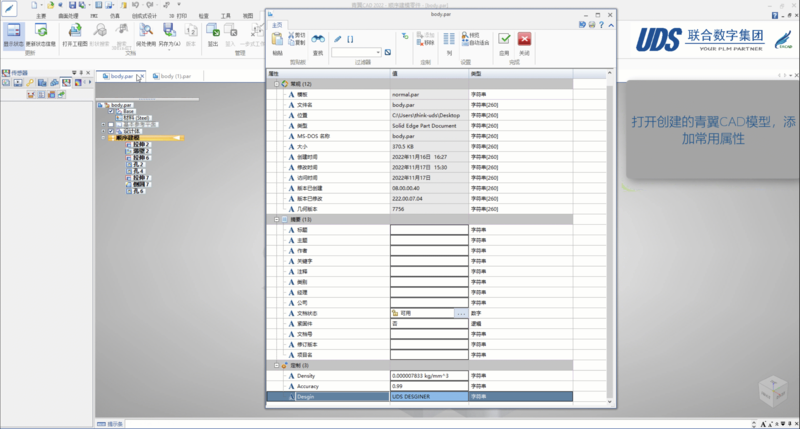This screenshot has height=429, width=800.
Task: Click the 文档状态 browse ellipsis button
Action: point(460,313)
